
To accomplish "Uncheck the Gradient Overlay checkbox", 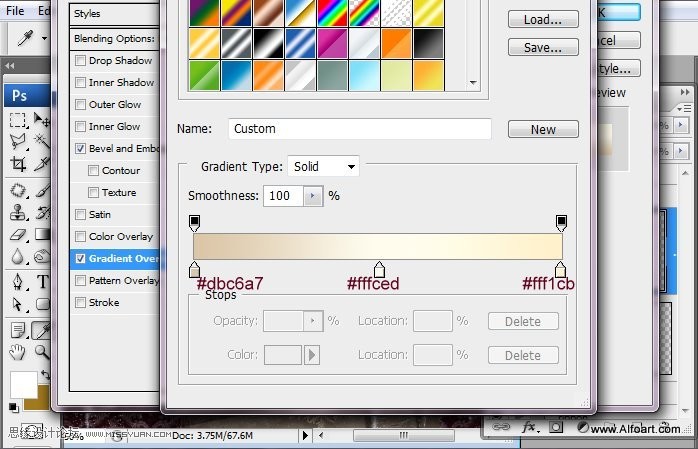I will [x=80, y=259].
